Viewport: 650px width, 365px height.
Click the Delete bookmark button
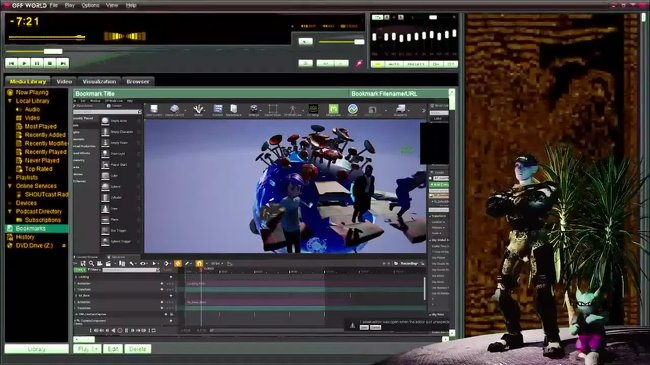(x=138, y=349)
